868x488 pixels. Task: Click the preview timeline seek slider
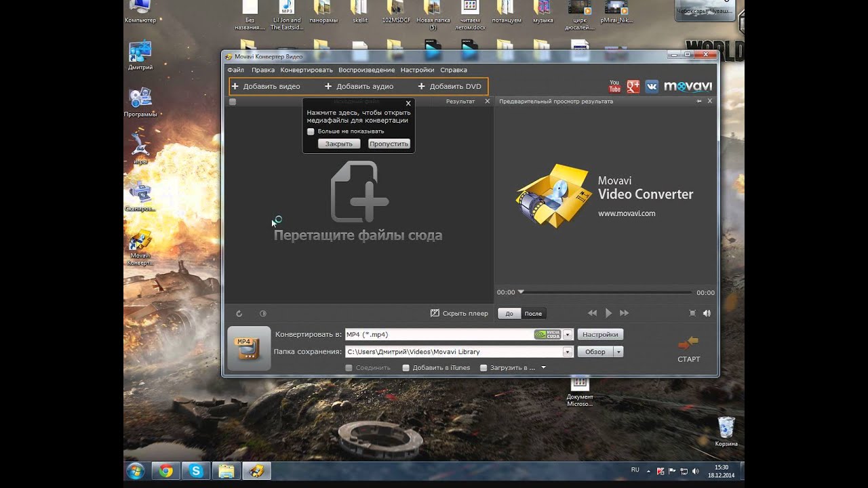(605, 292)
